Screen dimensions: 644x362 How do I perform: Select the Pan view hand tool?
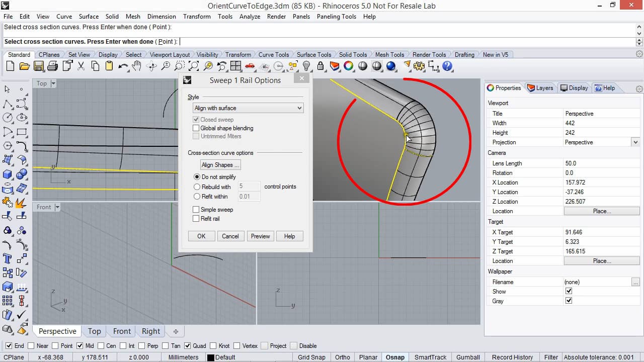pos(137,66)
